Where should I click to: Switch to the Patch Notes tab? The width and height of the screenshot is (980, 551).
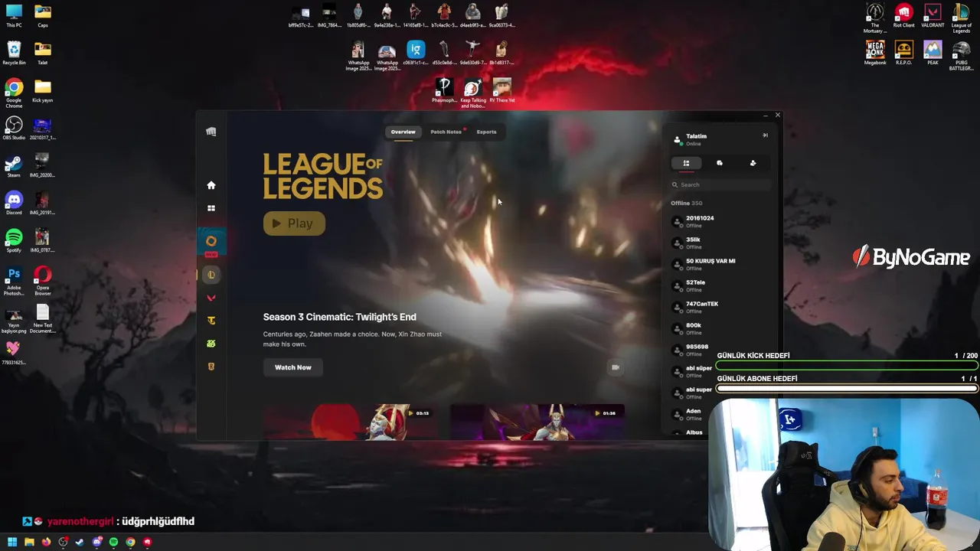tap(446, 132)
